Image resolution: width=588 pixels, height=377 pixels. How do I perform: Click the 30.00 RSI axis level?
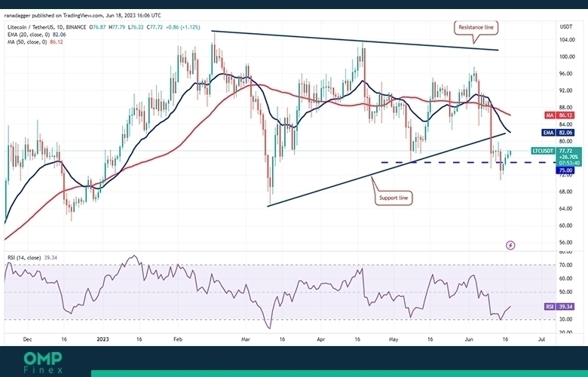pos(566,319)
